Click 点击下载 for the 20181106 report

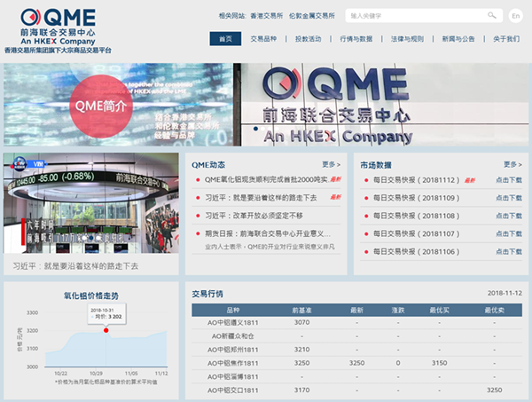click(509, 251)
